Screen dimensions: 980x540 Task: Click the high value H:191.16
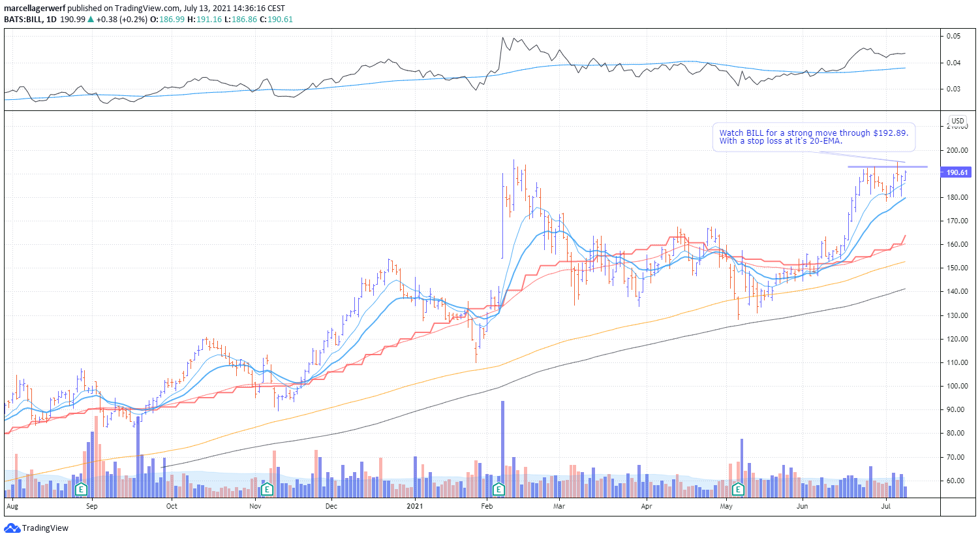point(204,19)
